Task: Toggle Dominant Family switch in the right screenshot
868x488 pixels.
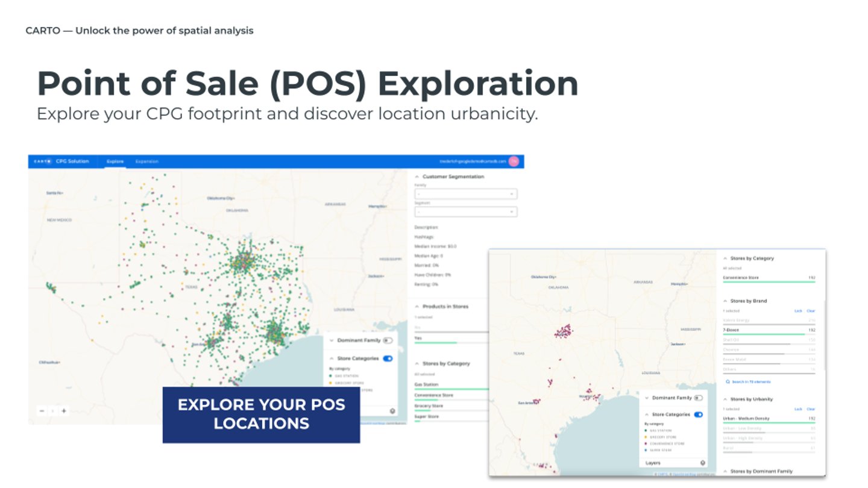Action: tap(698, 398)
